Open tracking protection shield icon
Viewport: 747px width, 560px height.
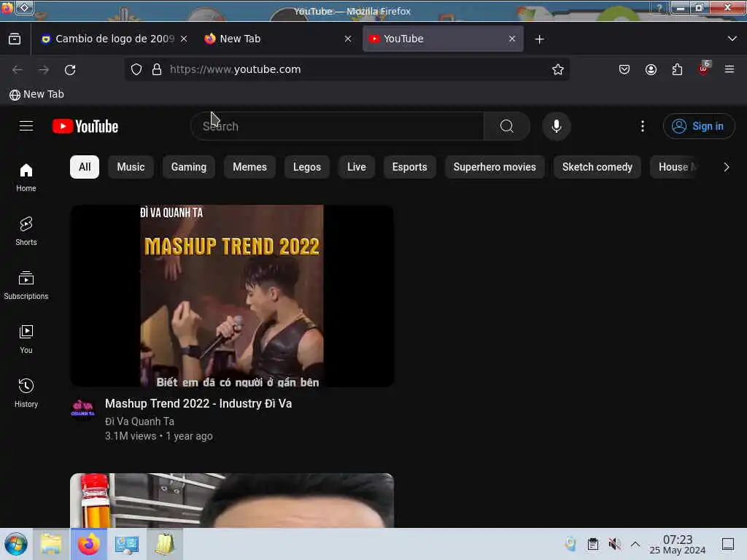pos(136,69)
